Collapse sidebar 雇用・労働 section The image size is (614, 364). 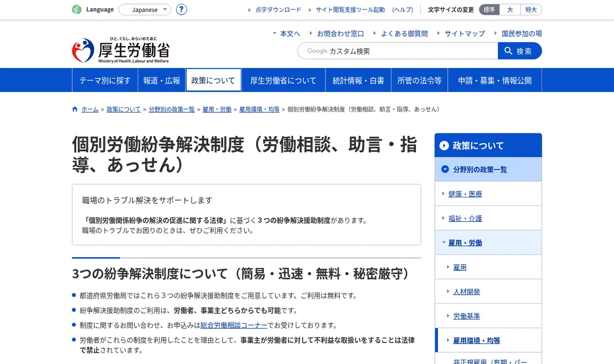488,243
